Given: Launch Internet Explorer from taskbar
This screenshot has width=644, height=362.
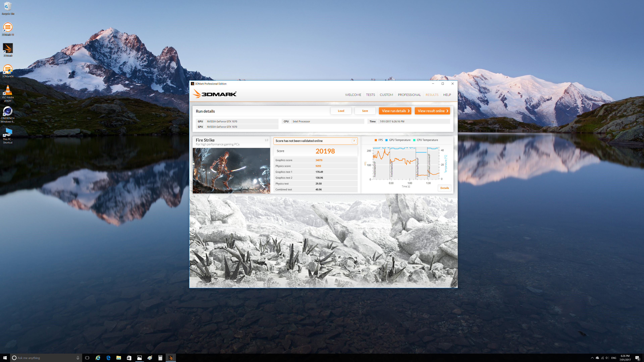Looking at the screenshot, I should [98, 358].
